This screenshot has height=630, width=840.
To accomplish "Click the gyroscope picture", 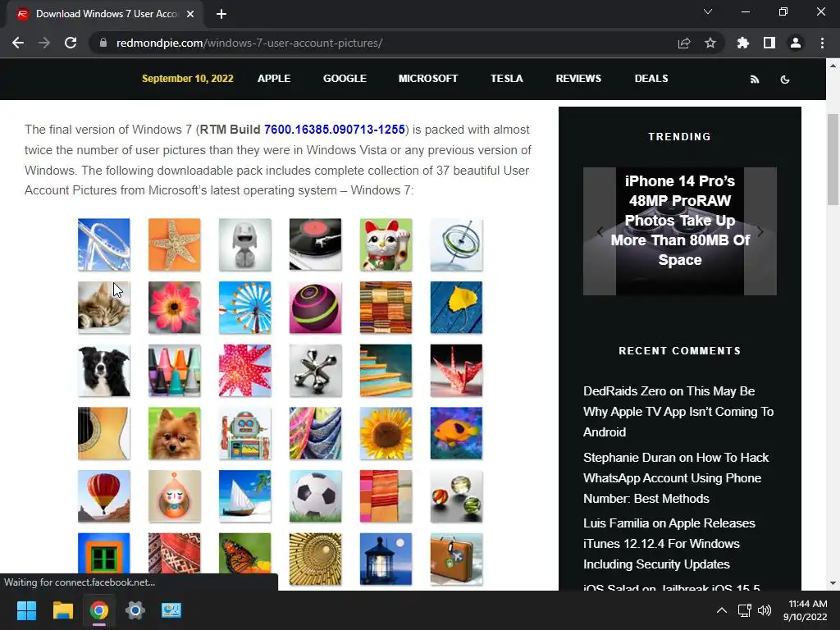I will [x=456, y=244].
